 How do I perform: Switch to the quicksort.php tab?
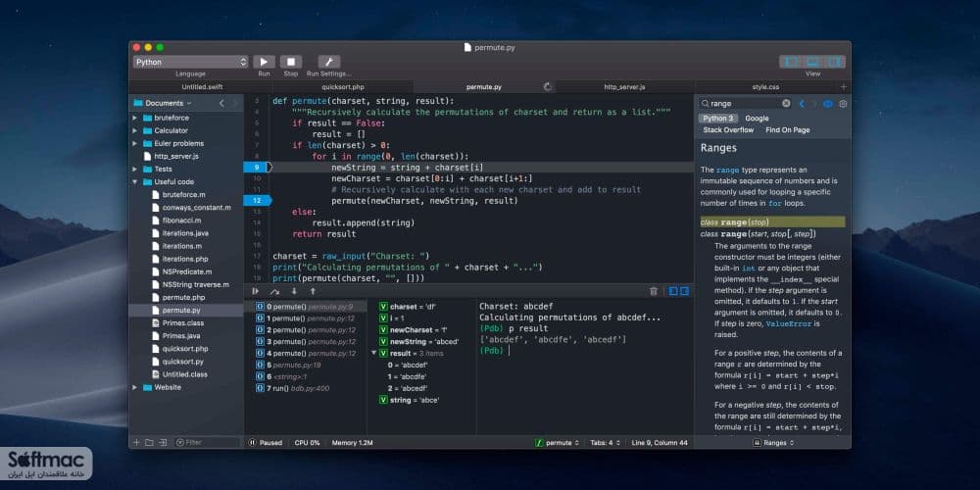[x=342, y=87]
